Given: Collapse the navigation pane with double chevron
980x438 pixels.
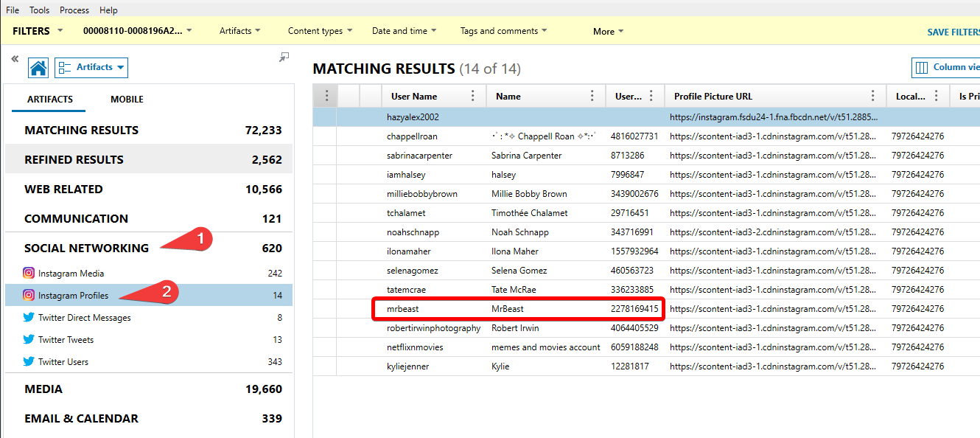Looking at the screenshot, I should (15, 58).
